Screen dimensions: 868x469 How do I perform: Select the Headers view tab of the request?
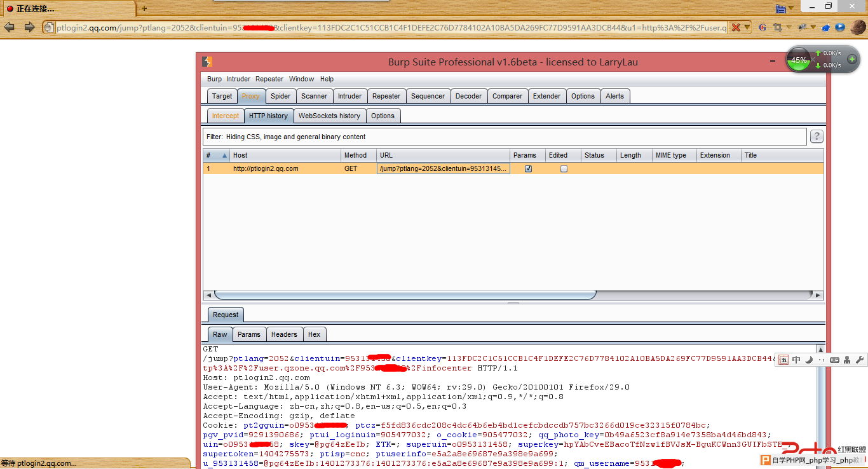click(x=284, y=334)
